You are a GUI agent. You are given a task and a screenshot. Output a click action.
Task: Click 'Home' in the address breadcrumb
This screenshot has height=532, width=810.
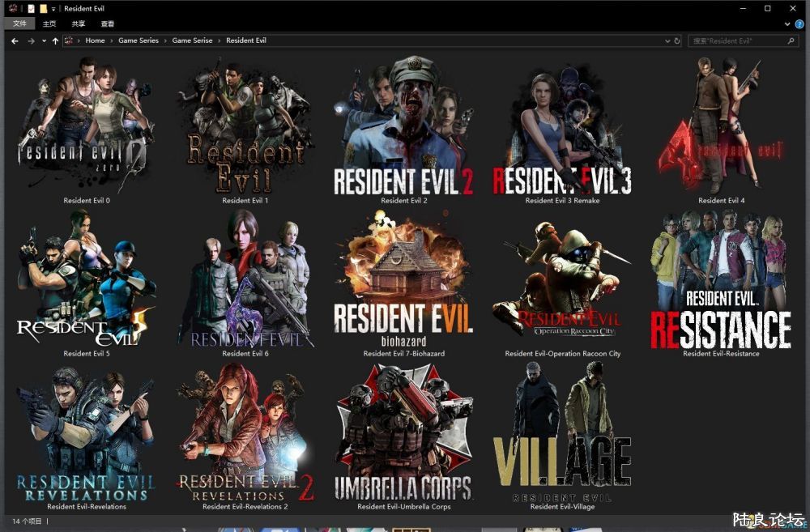(x=95, y=40)
